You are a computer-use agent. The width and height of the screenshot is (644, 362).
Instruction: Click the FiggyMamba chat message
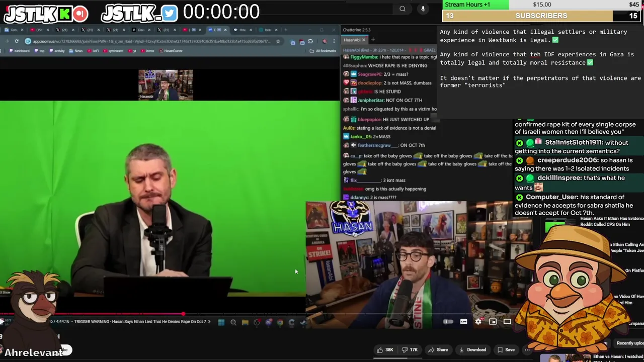(x=390, y=57)
